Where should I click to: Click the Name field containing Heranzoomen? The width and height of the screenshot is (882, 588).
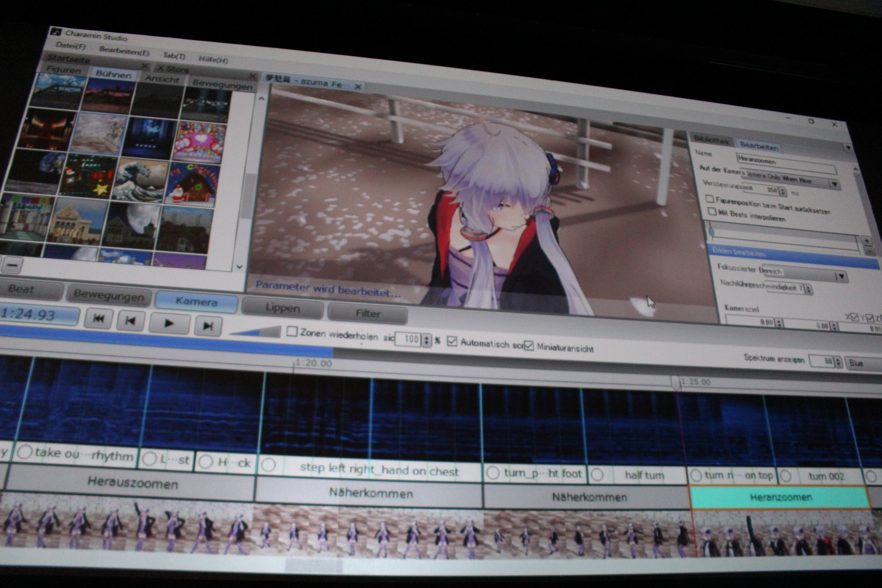pyautogui.click(x=787, y=164)
